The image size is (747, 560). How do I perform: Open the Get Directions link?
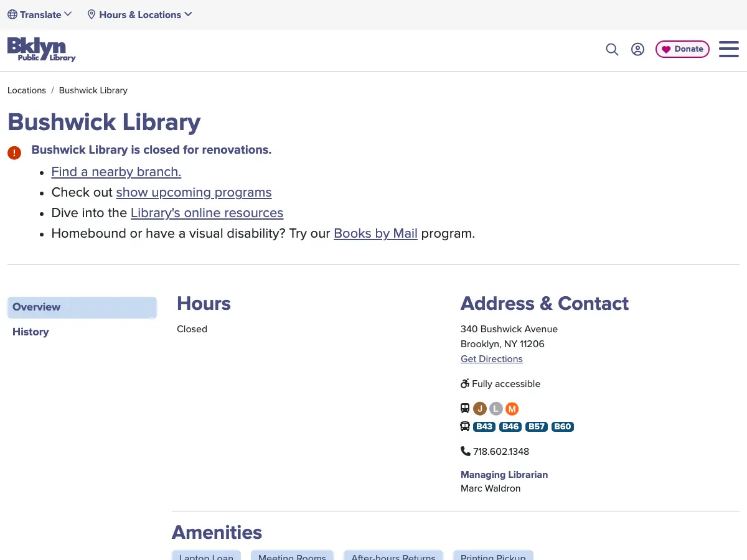click(x=492, y=359)
